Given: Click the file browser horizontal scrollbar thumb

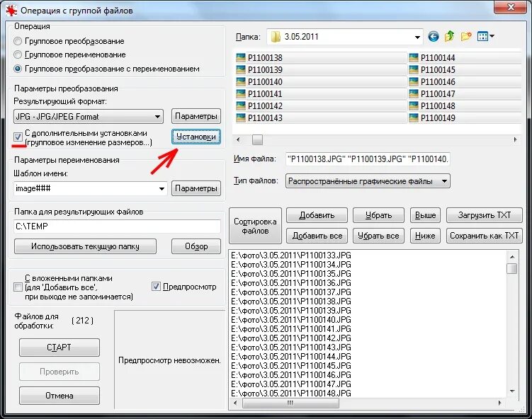Looking at the screenshot, I should point(258,139).
